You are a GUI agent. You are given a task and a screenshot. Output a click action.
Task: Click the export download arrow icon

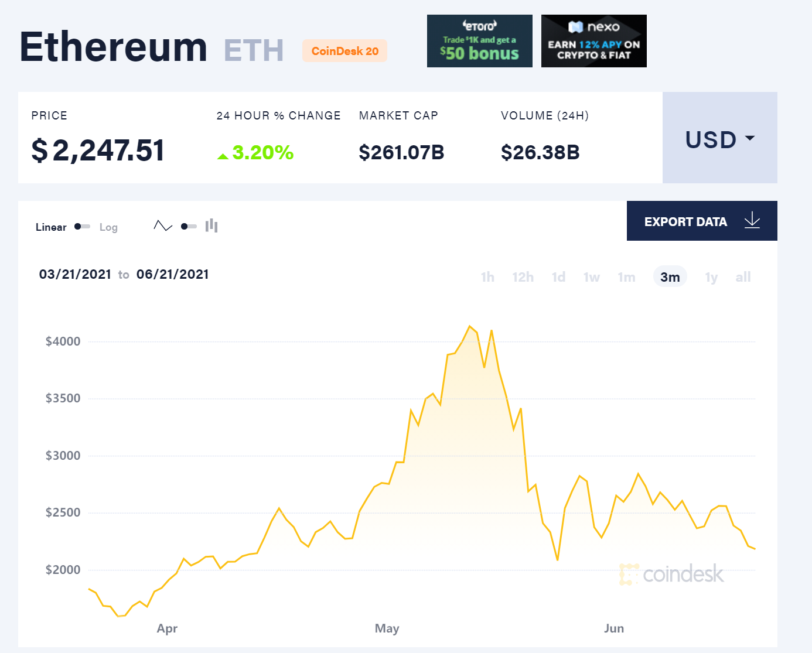[752, 221]
